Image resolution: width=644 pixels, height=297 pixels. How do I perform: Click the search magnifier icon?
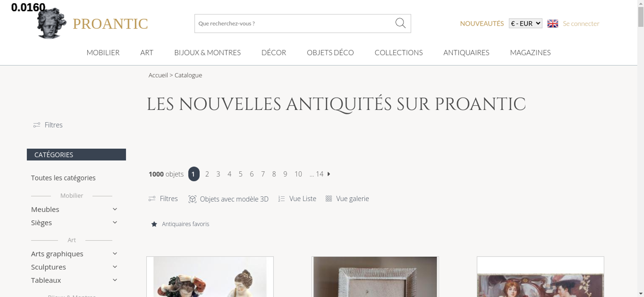[400, 23]
